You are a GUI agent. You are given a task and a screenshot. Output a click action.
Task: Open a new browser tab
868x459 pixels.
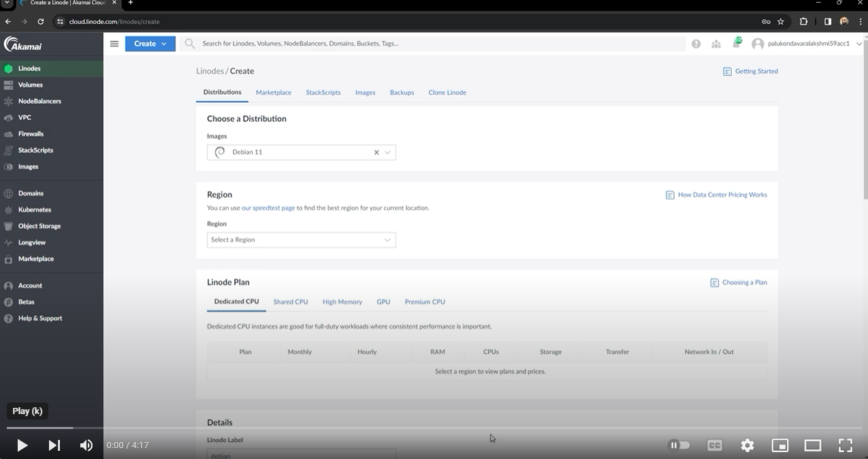[131, 3]
